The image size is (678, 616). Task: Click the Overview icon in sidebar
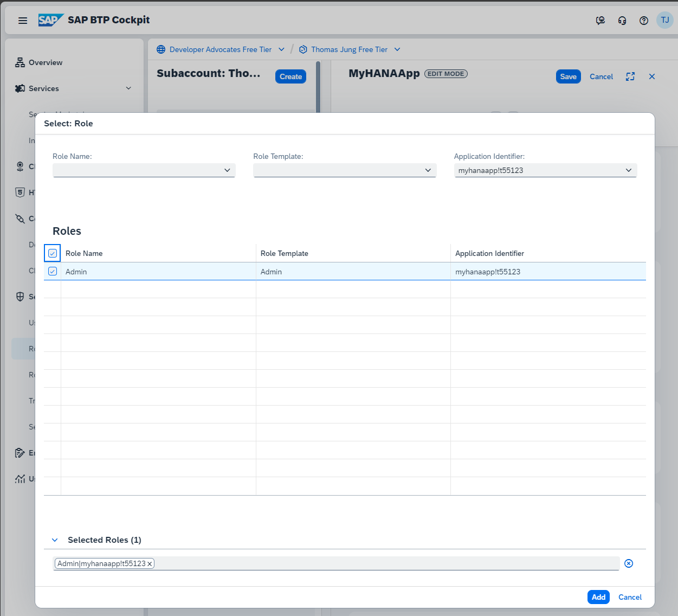tap(20, 62)
